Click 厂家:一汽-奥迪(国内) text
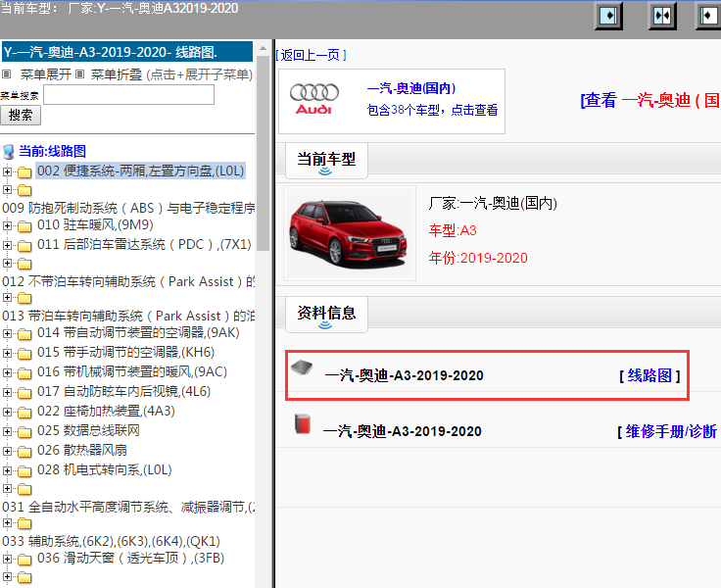This screenshot has width=721, height=588. coord(493,203)
